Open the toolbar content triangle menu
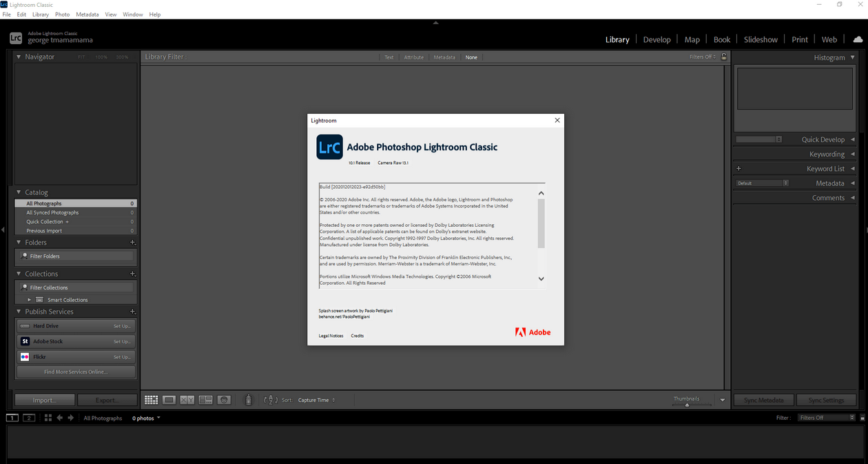 tap(723, 400)
